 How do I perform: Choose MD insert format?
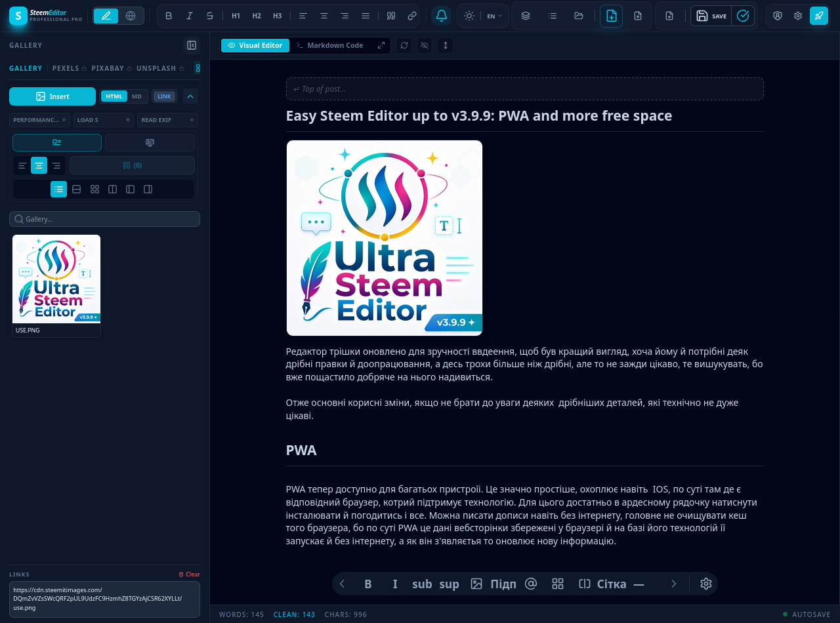(136, 96)
